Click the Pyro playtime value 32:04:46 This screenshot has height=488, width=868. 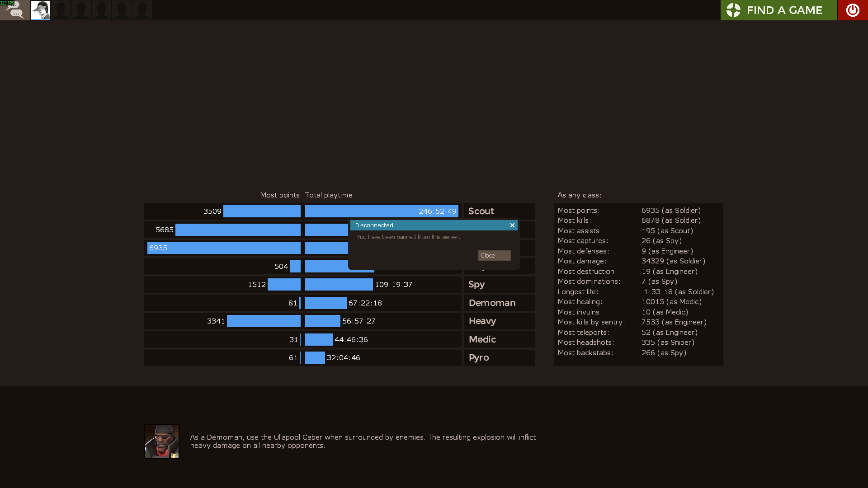[x=343, y=358]
